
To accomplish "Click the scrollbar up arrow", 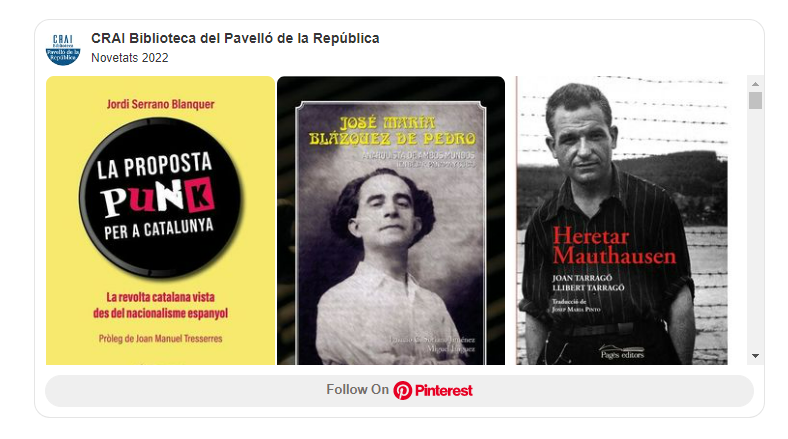I will click(755, 84).
